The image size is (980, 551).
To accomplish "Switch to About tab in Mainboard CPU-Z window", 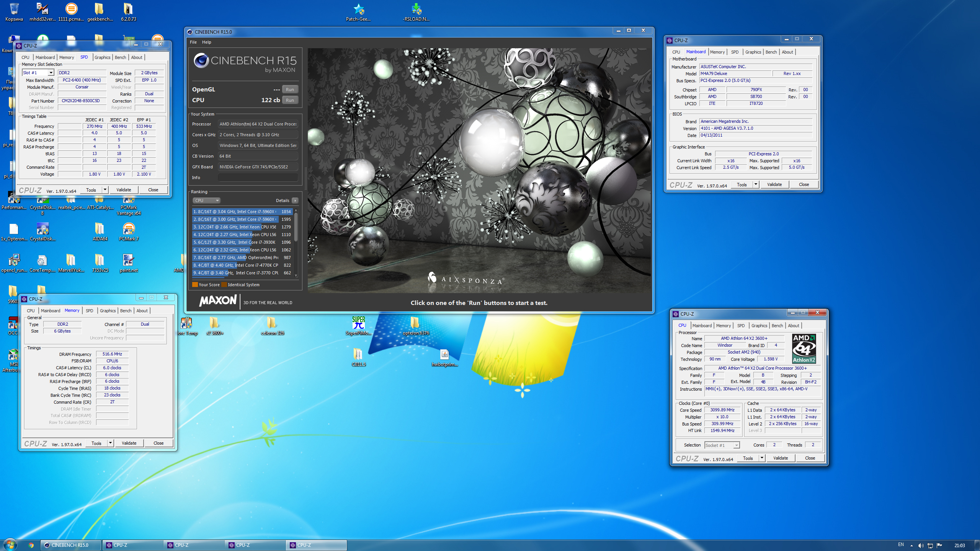I will (x=787, y=52).
